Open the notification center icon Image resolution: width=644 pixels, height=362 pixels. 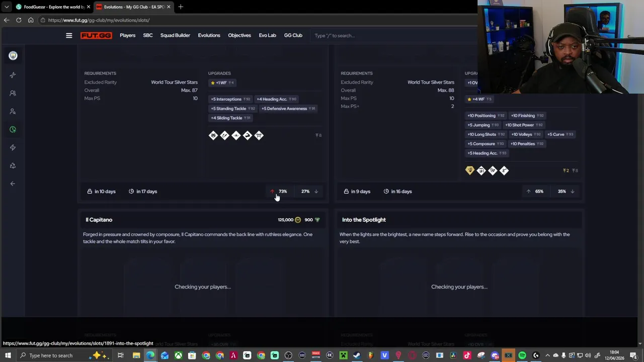pos(633,355)
